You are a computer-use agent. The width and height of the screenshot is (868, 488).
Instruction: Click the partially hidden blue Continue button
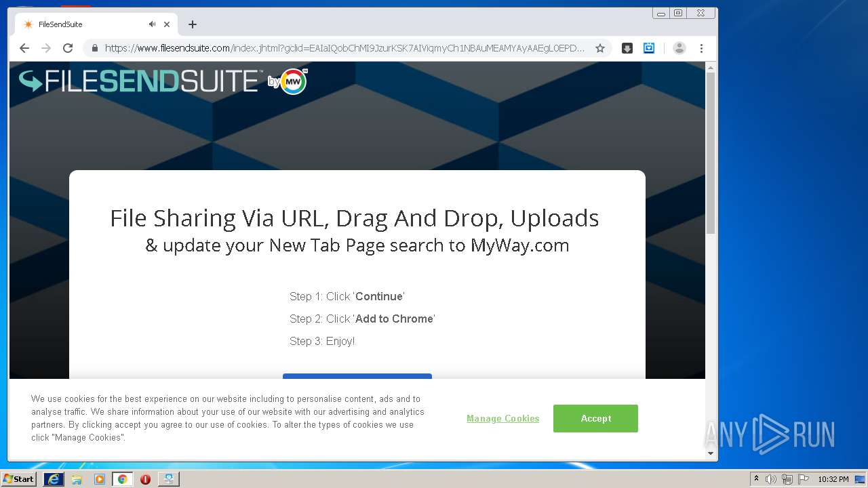coord(357,376)
